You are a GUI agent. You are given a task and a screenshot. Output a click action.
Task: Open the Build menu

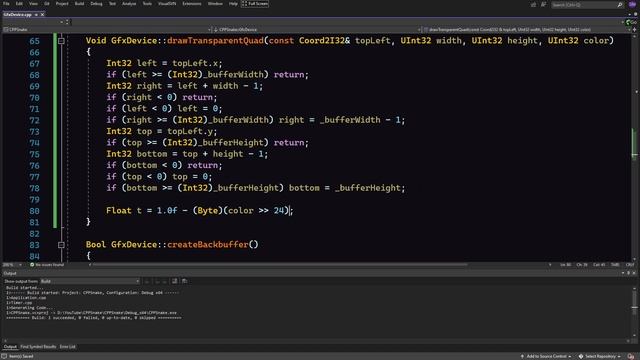point(80,4)
